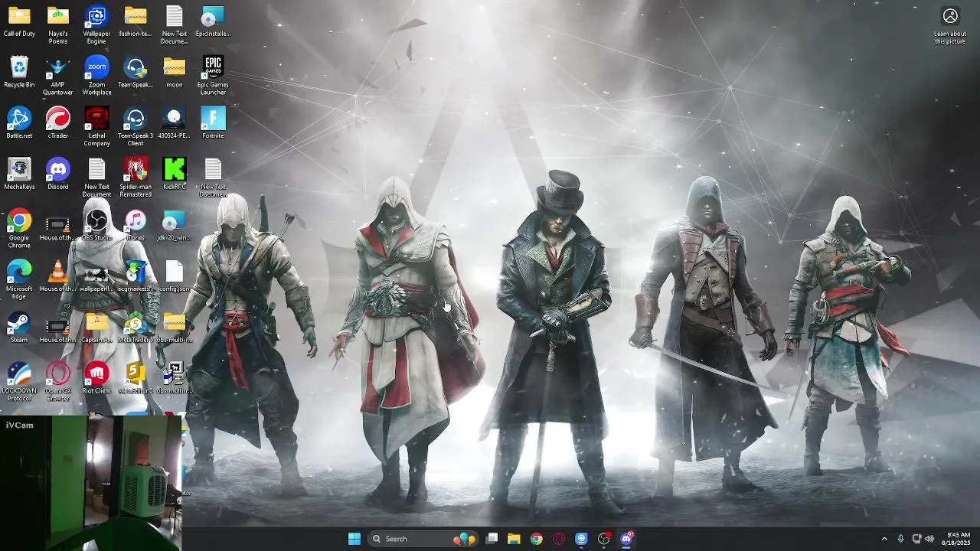
Task: Open network settings tray icon
Action: click(x=916, y=539)
